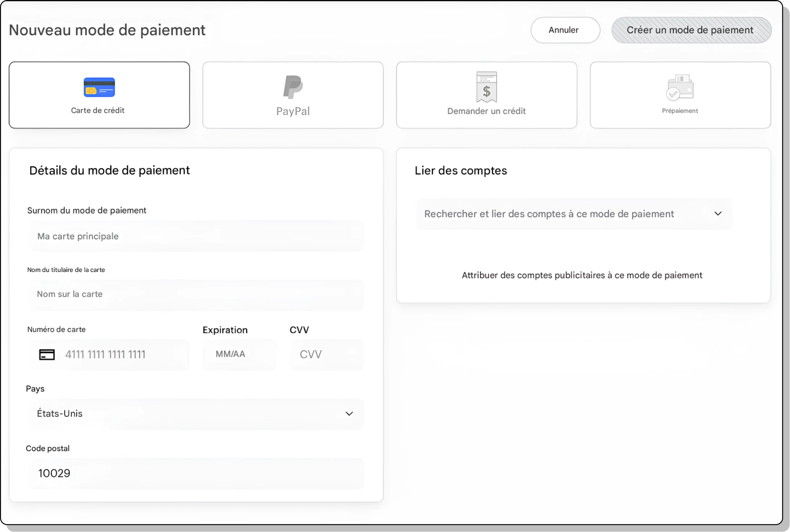Click the Annuler button
Screen dimensions: 790x532
(x=565, y=30)
